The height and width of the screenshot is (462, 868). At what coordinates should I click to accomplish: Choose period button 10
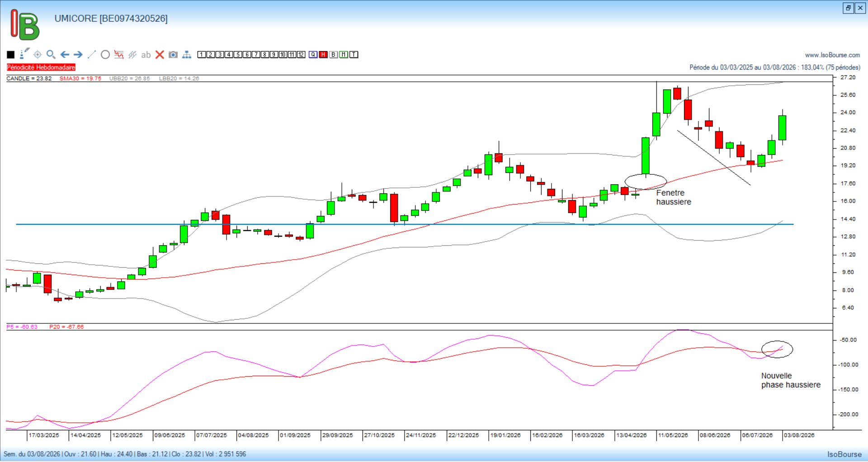(283, 55)
